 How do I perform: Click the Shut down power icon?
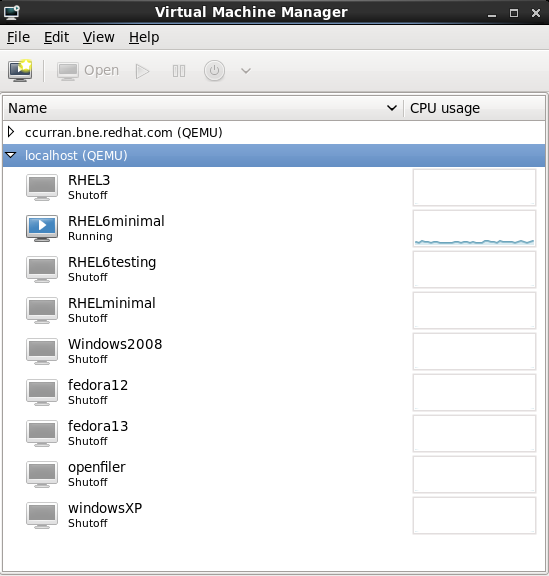click(x=214, y=71)
